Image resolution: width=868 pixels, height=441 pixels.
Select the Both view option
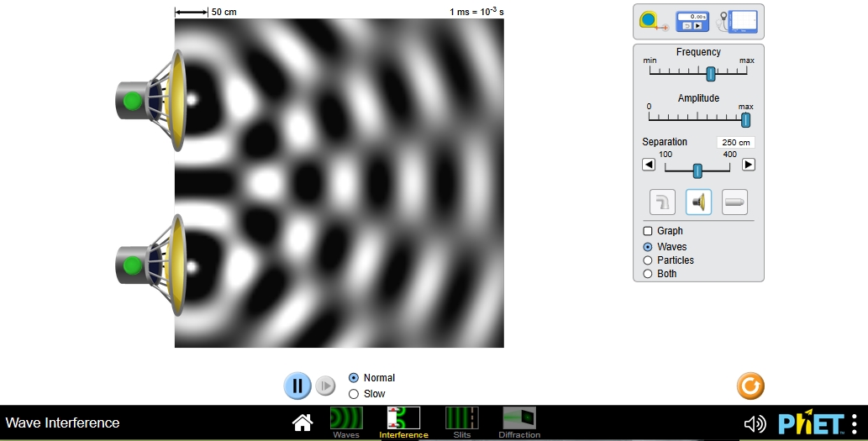[660, 273]
